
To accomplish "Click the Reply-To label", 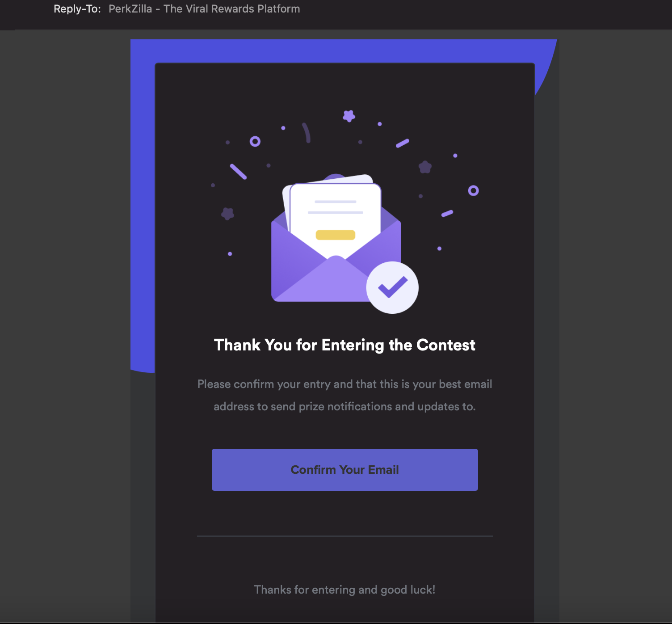I will pyautogui.click(x=77, y=9).
